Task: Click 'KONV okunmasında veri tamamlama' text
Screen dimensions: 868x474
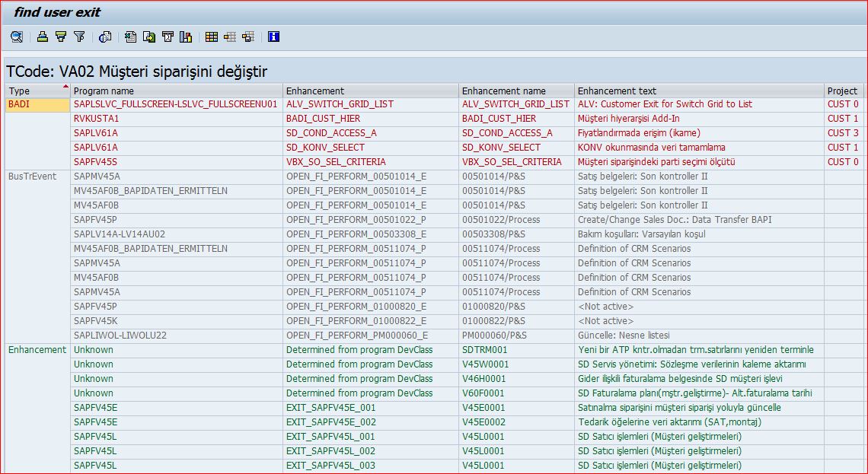Action: tap(652, 147)
